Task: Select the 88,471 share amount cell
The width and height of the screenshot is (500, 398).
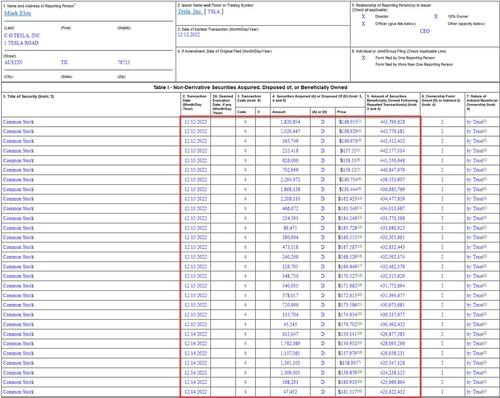Action: tap(290, 228)
